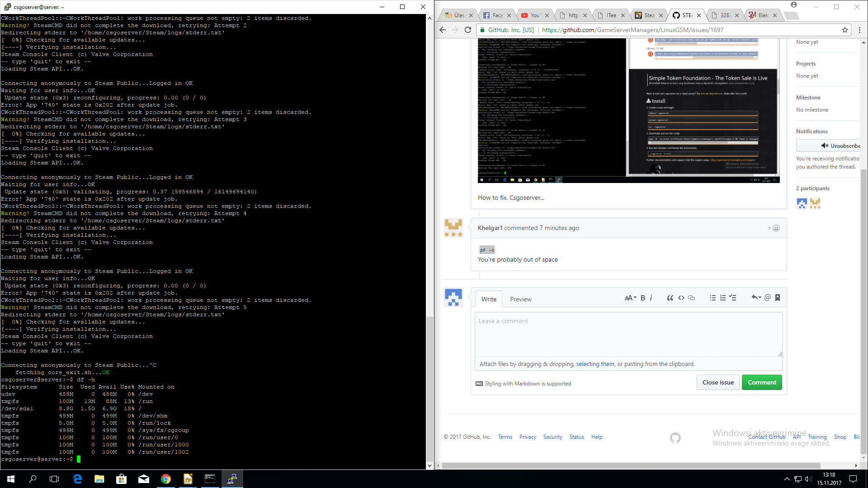Insert a code snippet using the toolbar
Image resolution: width=868 pixels, height=488 pixels.
[681, 298]
